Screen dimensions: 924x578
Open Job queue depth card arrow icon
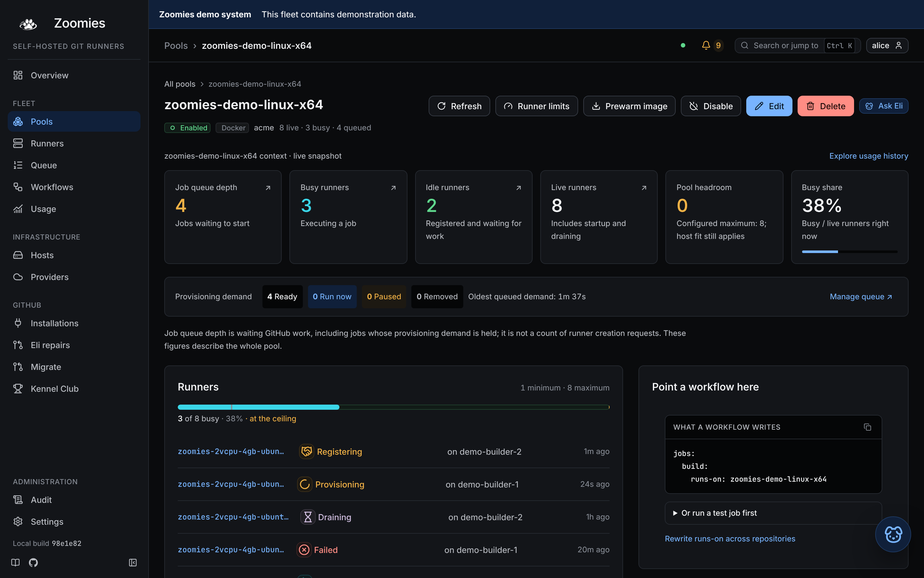coord(268,188)
